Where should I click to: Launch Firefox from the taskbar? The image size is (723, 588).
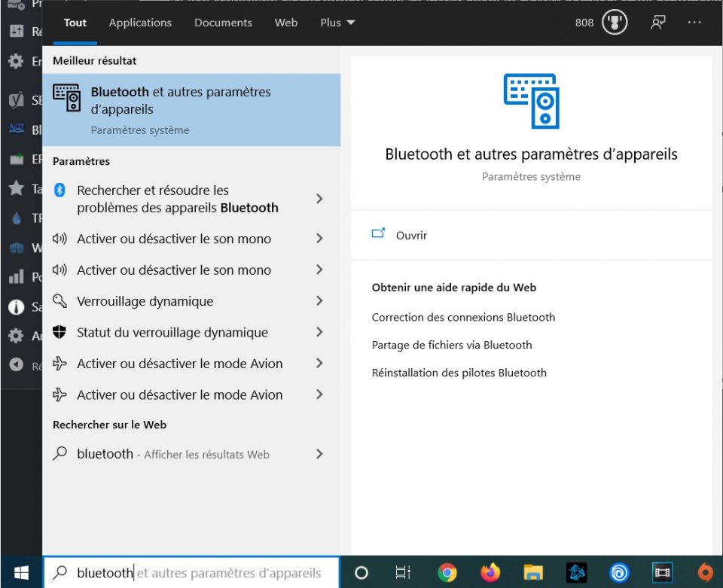[490, 573]
